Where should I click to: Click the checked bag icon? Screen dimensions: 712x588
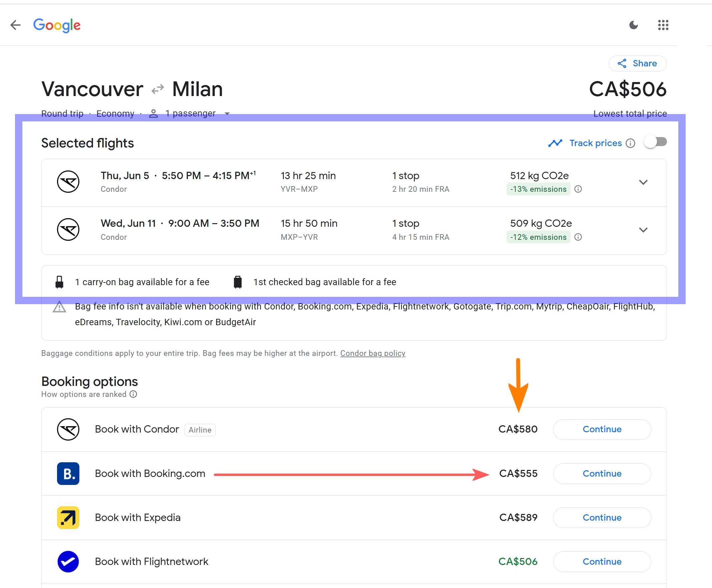coord(238,282)
